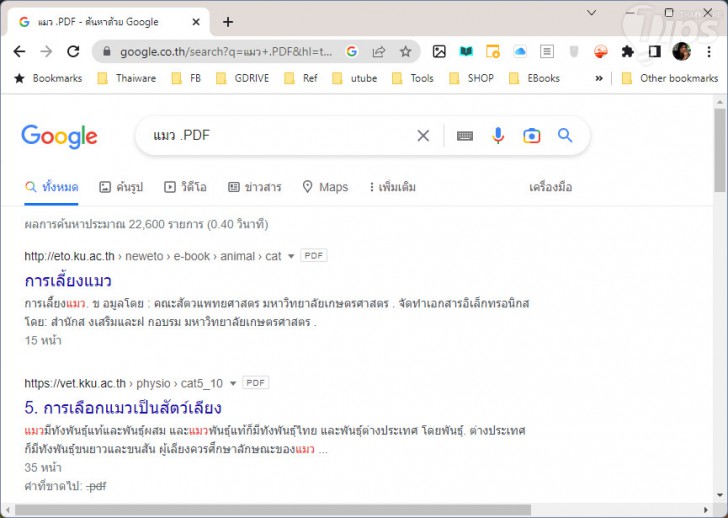Viewport: 728px width, 518px height.
Task: Open the 5. การเลือกแมวเป็นสัตว์เลี้ยง result
Action: pyautogui.click(x=123, y=408)
